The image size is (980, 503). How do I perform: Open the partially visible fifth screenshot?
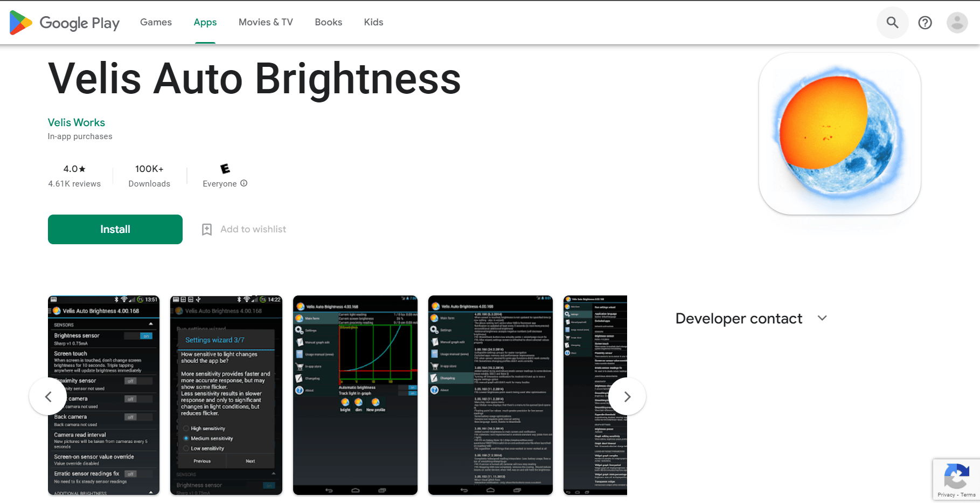(595, 395)
